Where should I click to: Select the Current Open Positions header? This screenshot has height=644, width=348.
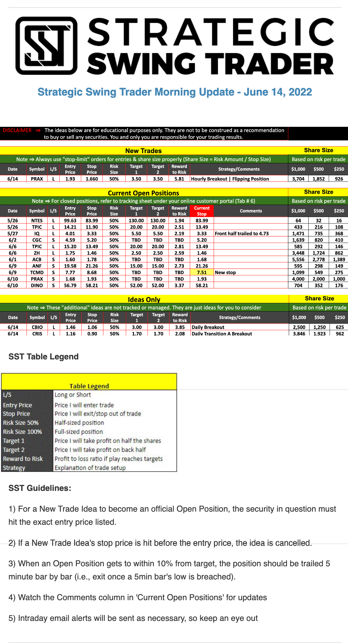[143, 193]
